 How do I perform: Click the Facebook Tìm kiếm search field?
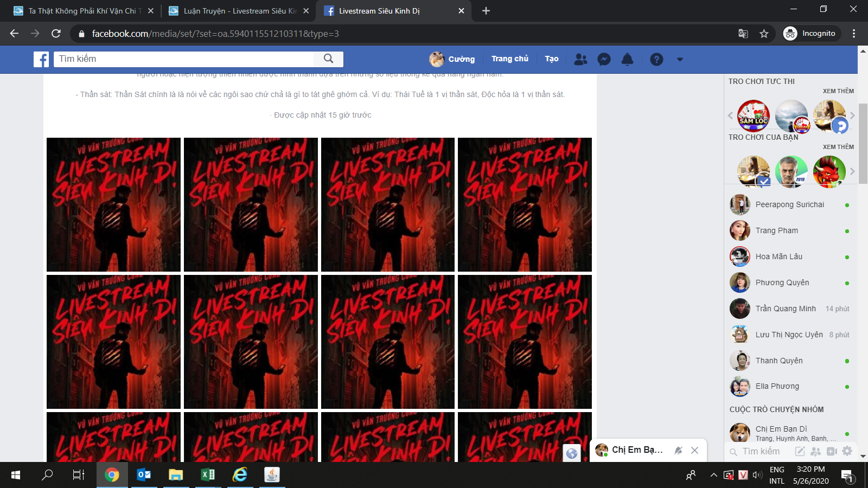184,59
